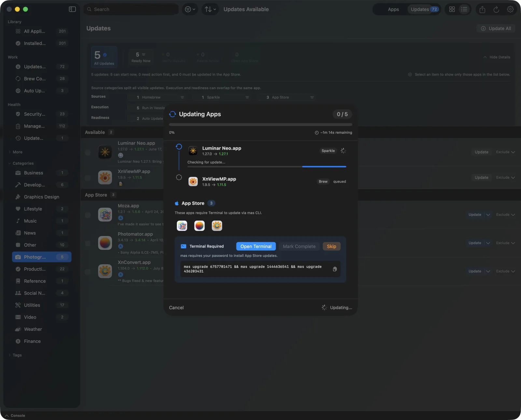The height and width of the screenshot is (420, 521).
Task: Open the filter options icon in toolbar
Action: [x=190, y=9]
